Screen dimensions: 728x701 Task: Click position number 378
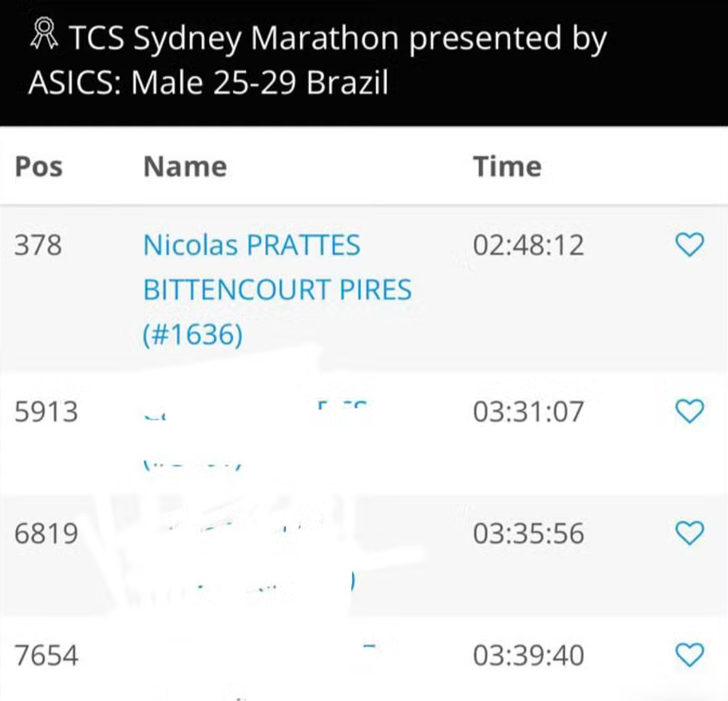[x=38, y=245]
